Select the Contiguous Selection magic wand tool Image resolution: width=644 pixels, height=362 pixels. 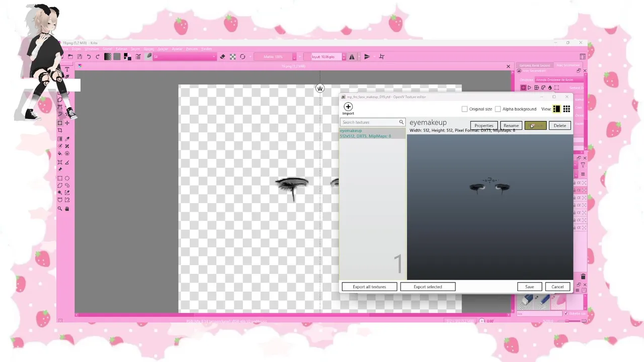click(60, 193)
